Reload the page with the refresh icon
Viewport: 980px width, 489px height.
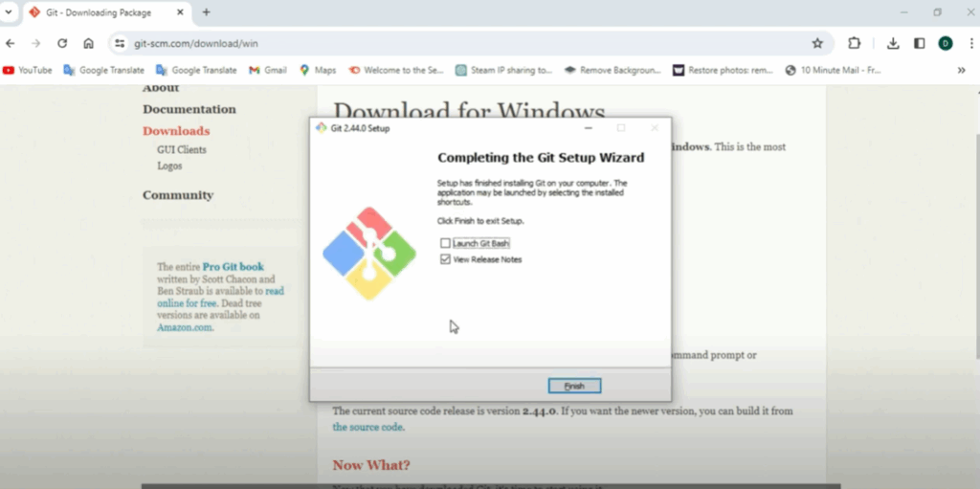62,43
